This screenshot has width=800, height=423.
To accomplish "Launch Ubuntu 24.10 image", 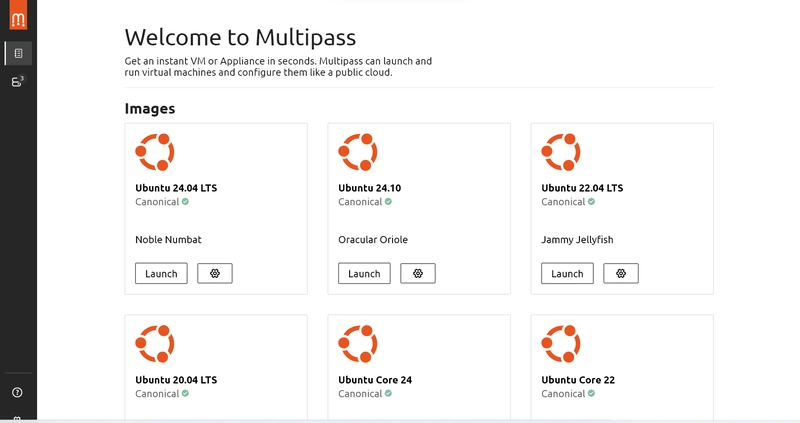I will coord(364,273).
